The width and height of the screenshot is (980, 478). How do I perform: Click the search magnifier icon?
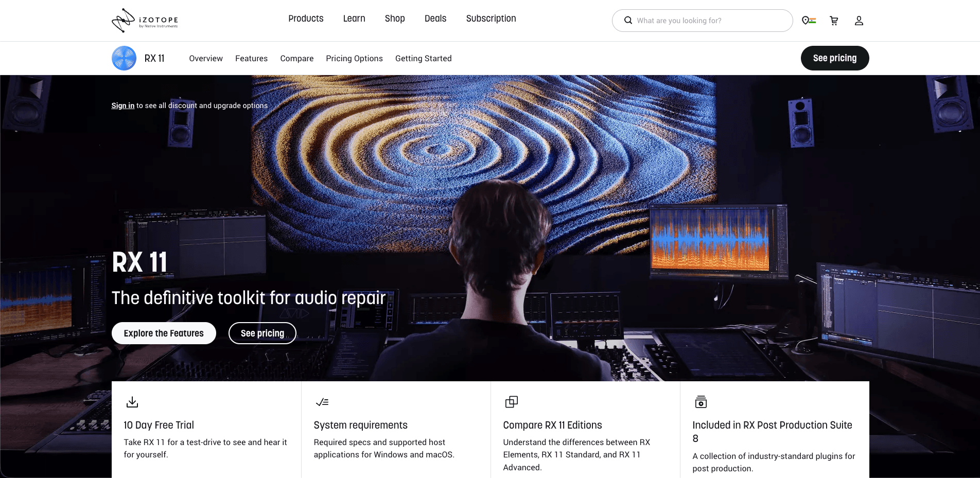pyautogui.click(x=628, y=20)
